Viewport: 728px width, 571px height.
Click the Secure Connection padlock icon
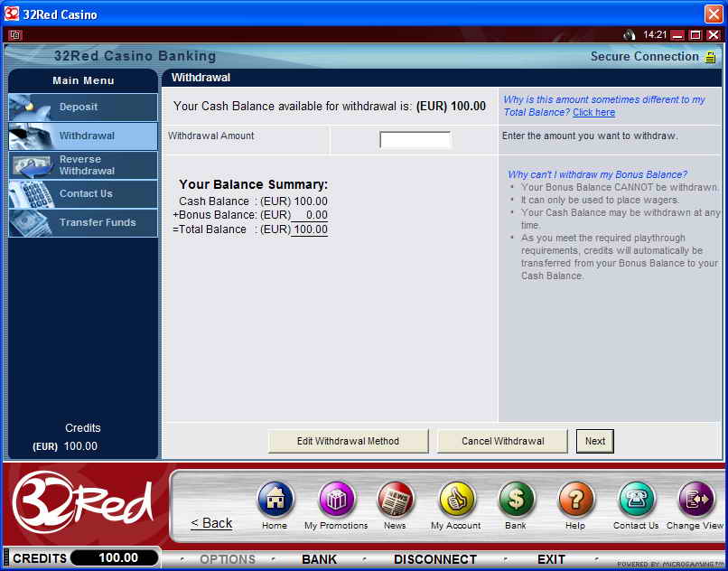click(710, 57)
